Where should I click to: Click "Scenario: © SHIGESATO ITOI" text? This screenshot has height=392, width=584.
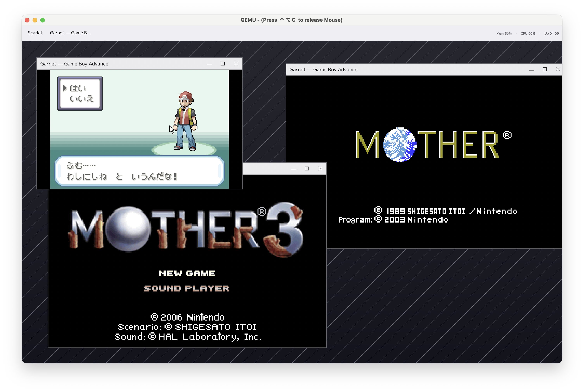187,327
